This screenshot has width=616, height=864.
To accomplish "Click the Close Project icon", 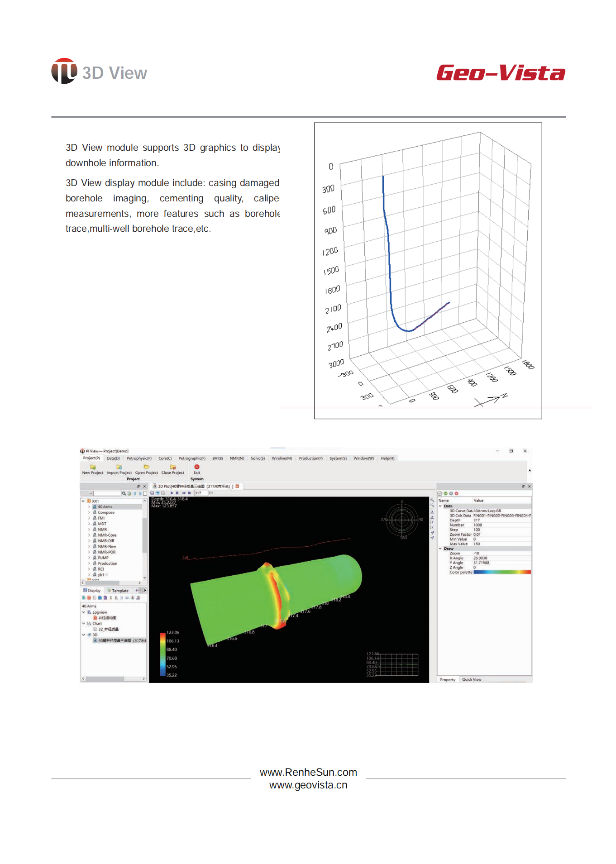I will coord(172,467).
